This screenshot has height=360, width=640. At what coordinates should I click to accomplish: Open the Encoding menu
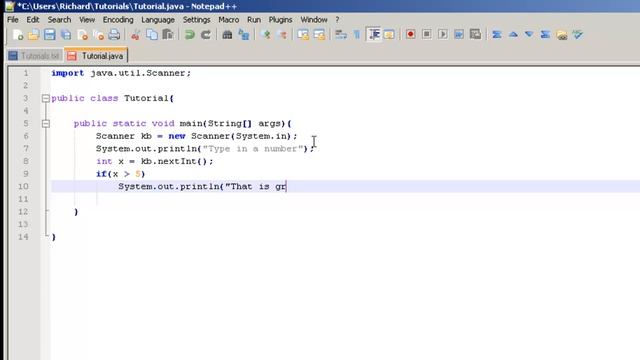coord(118,20)
